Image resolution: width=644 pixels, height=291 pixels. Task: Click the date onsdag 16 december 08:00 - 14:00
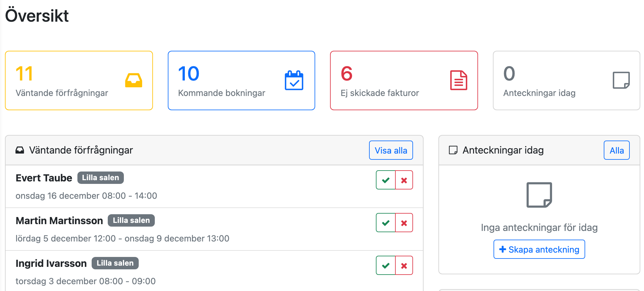[x=86, y=196]
